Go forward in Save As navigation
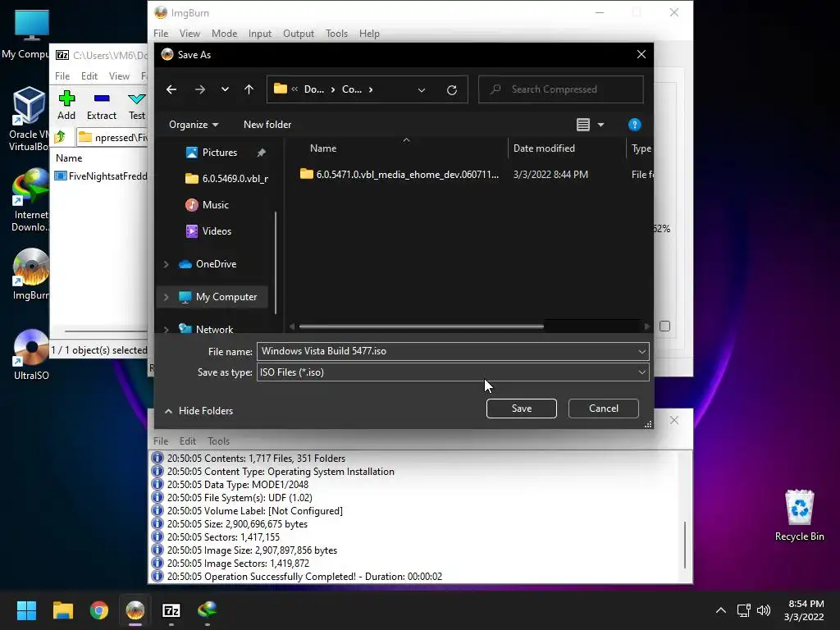 pos(200,89)
